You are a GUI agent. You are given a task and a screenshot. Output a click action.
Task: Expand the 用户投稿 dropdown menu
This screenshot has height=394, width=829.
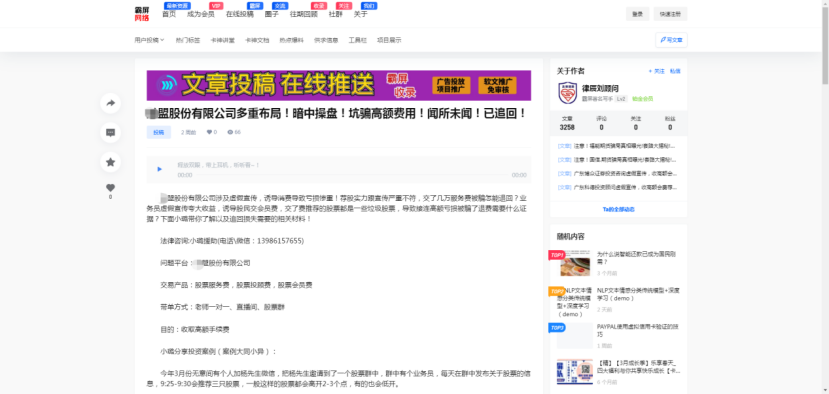click(149, 40)
